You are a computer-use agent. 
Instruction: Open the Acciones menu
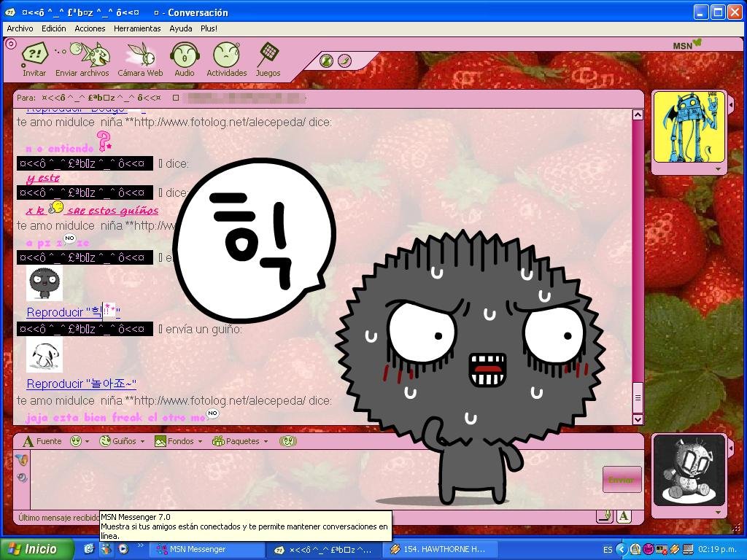pos(90,28)
